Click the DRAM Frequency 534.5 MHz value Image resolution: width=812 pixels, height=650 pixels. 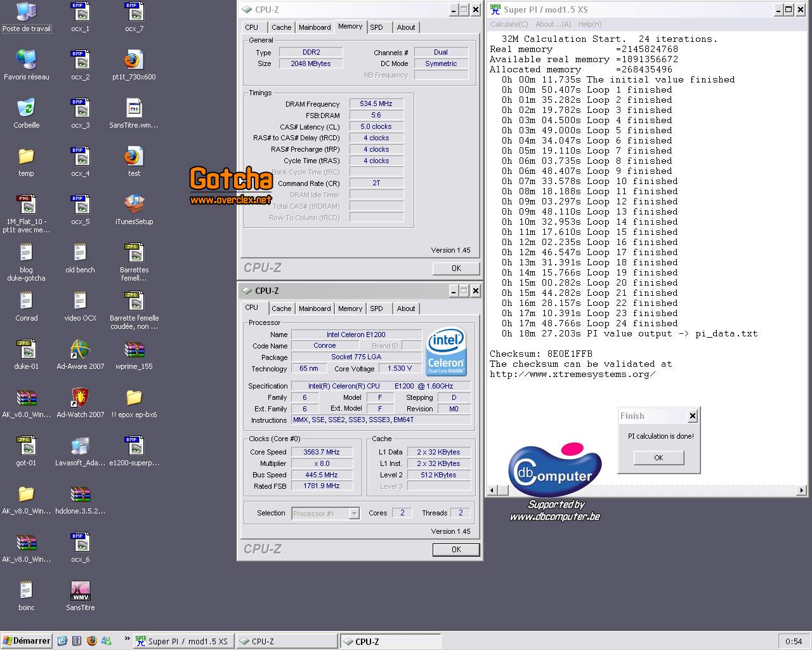click(x=376, y=103)
